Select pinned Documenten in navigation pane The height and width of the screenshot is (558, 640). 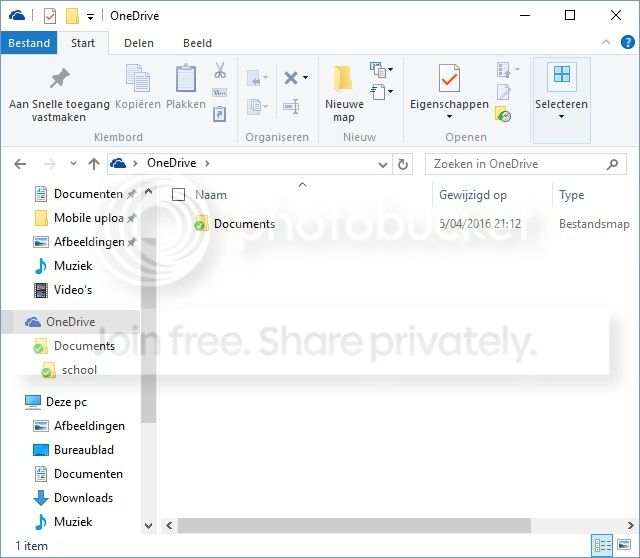pyautogui.click(x=88, y=194)
